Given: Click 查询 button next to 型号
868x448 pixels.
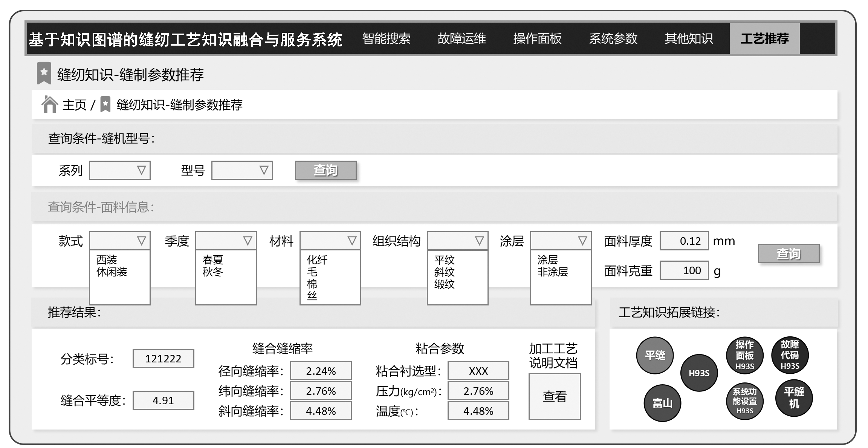Looking at the screenshot, I should (325, 170).
